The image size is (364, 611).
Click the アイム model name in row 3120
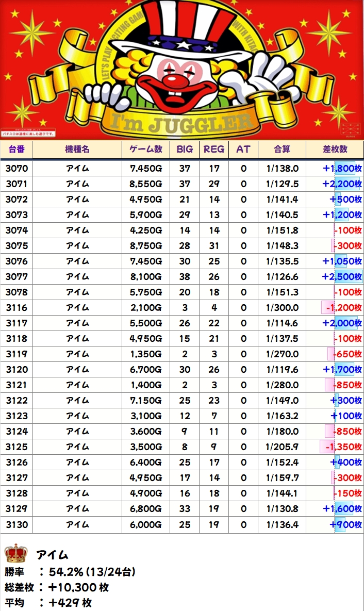coord(77,369)
